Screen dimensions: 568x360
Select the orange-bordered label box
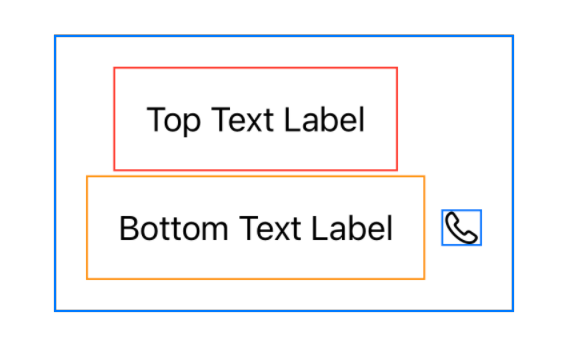pyautogui.click(x=256, y=227)
